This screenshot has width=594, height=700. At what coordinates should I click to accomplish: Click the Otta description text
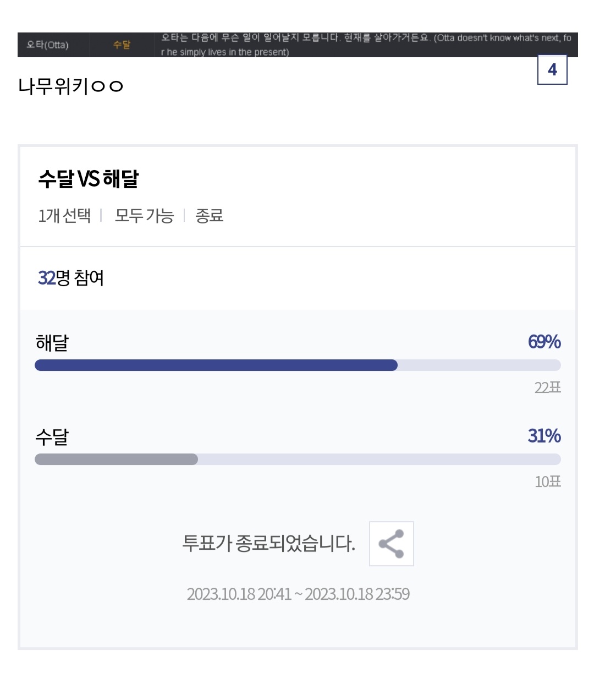[366, 45]
